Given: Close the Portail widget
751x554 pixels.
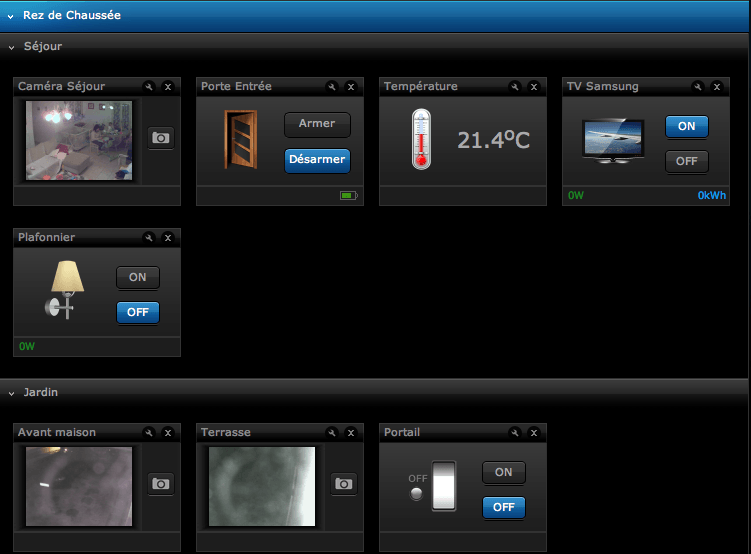Looking at the screenshot, I should pyautogui.click(x=534, y=433).
